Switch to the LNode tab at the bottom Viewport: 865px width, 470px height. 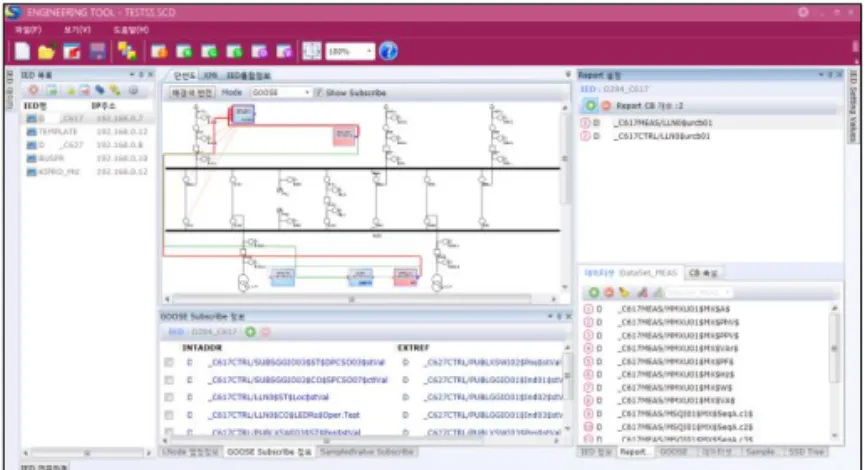coord(190,452)
